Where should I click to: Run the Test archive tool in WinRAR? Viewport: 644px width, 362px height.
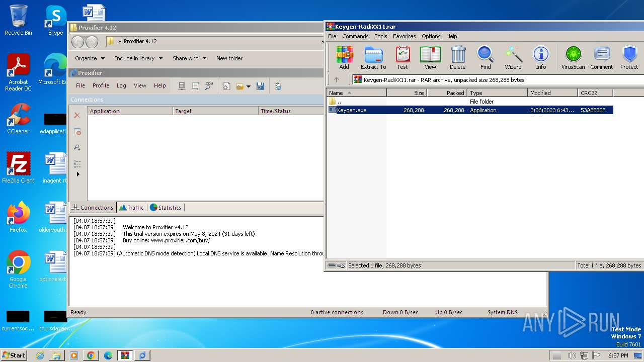403,57
